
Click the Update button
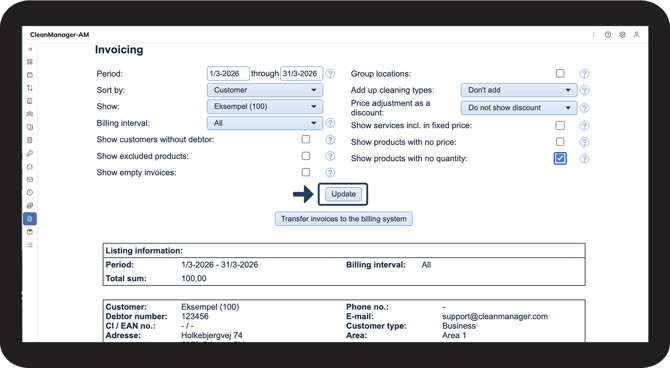343,194
